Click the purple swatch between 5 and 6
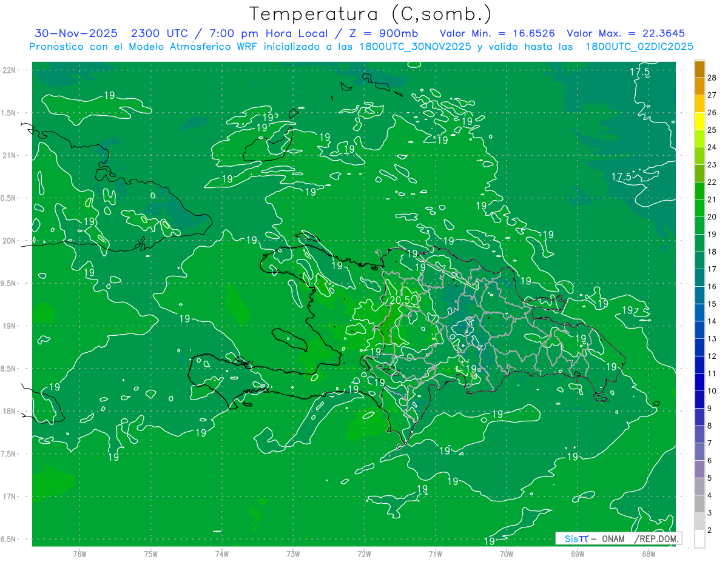 (x=699, y=469)
